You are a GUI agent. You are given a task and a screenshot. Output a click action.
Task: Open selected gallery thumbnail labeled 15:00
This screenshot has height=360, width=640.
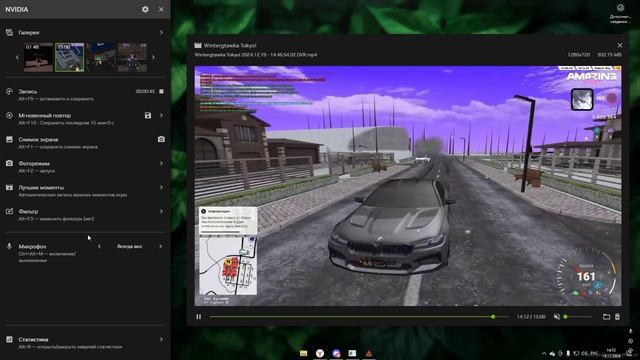click(x=69, y=58)
